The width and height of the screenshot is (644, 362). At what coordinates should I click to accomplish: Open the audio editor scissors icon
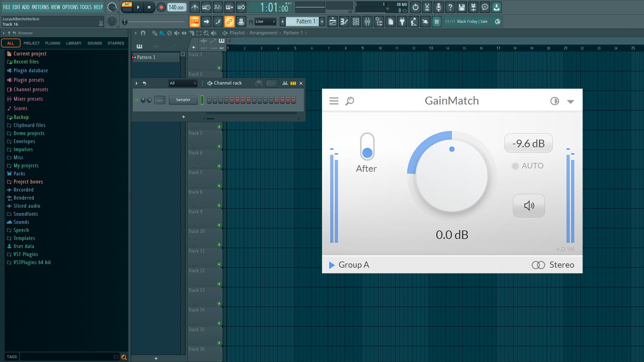coord(427,7)
